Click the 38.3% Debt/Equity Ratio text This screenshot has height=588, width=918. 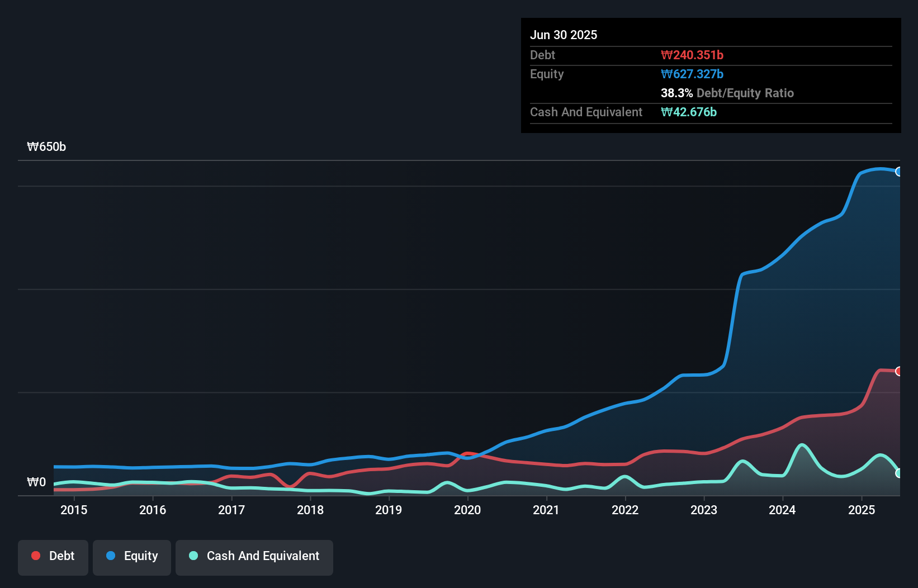click(727, 93)
